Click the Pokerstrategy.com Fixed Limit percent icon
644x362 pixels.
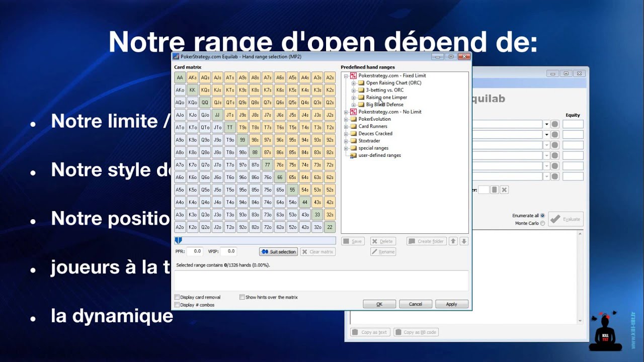353,76
